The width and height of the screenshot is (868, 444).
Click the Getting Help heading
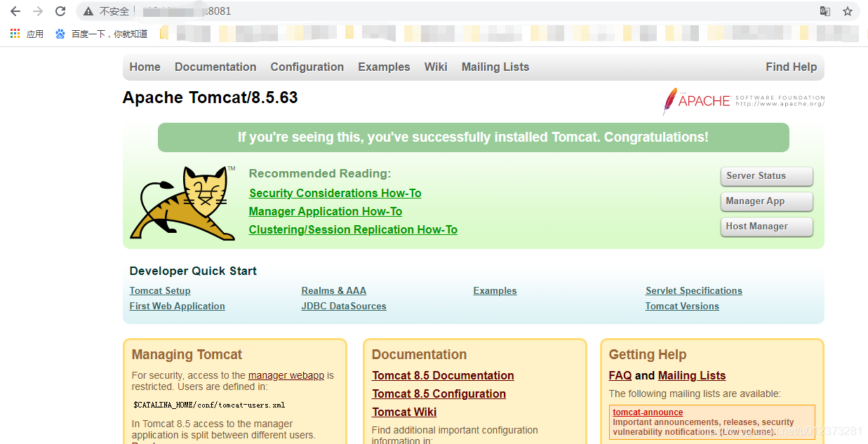coord(648,355)
